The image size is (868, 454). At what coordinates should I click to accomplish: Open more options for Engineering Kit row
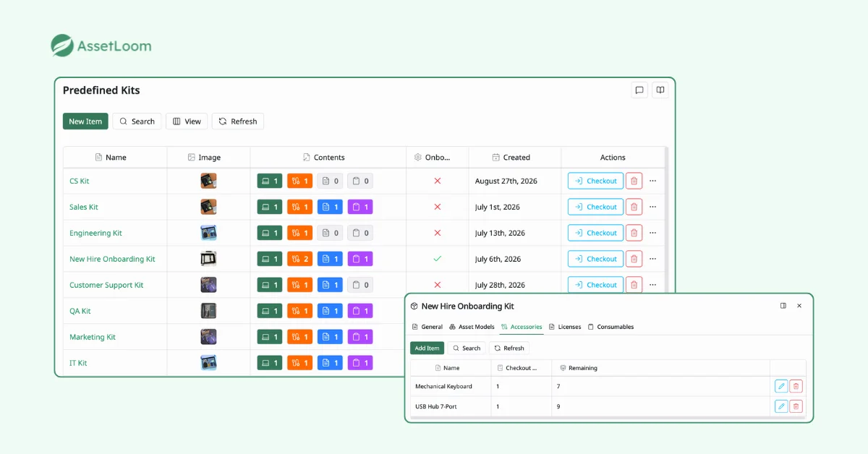[653, 233]
